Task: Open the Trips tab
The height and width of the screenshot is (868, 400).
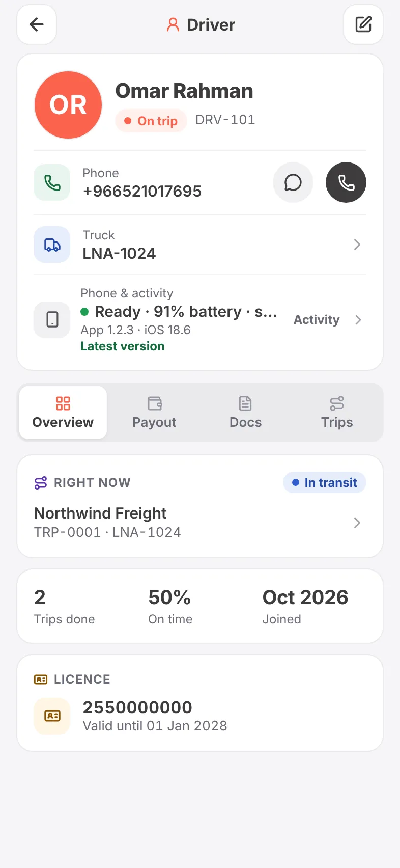Action: click(x=337, y=413)
